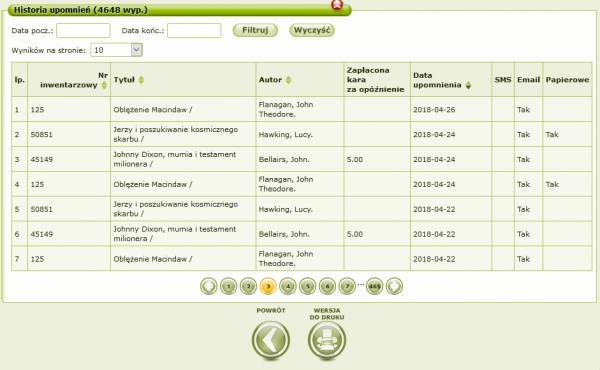Jump to last page 465
This screenshot has width=600, height=370.
coord(374,286)
